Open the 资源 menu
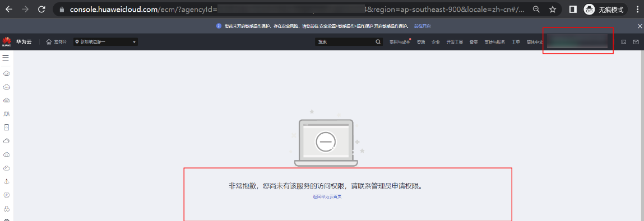644x221 pixels. point(420,42)
